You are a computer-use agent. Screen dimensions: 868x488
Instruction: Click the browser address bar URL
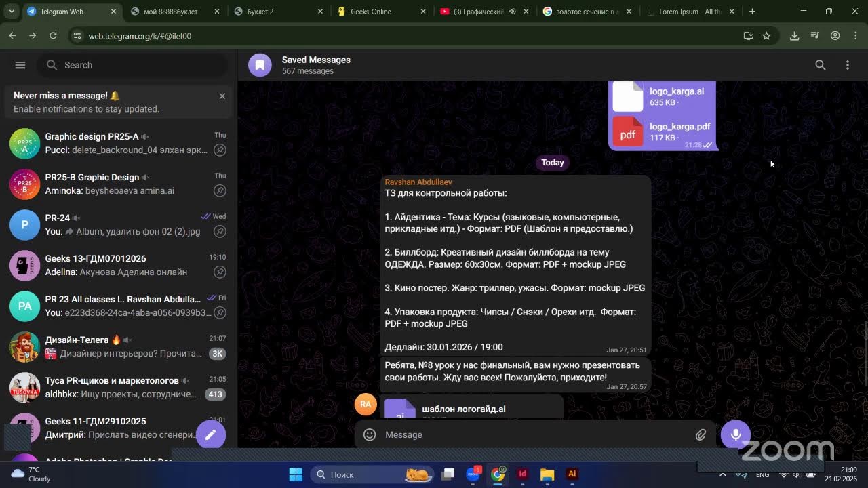click(140, 36)
